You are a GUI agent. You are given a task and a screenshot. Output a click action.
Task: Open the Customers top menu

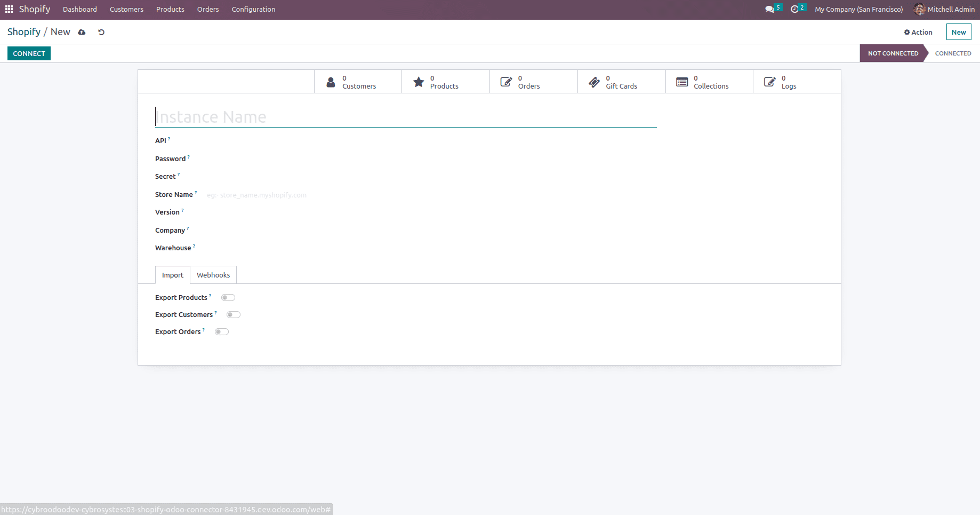pos(126,10)
